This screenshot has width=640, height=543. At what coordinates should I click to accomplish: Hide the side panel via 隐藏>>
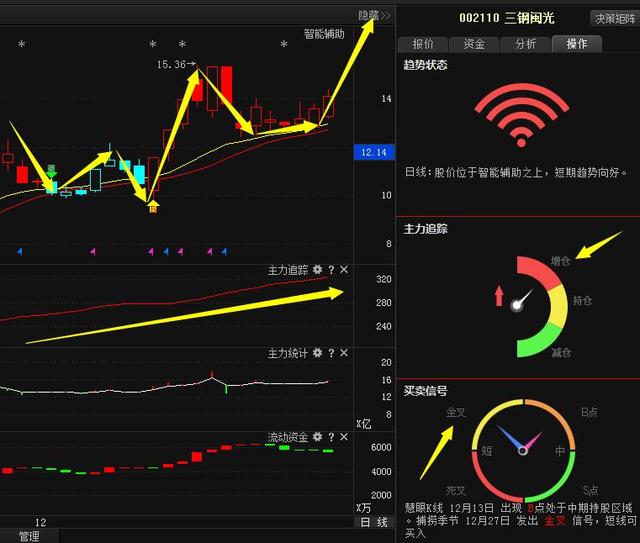(x=374, y=16)
